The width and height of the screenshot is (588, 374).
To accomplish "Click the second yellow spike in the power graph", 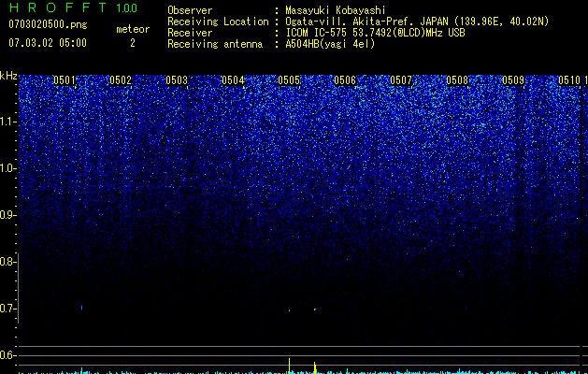I will (x=315, y=367).
